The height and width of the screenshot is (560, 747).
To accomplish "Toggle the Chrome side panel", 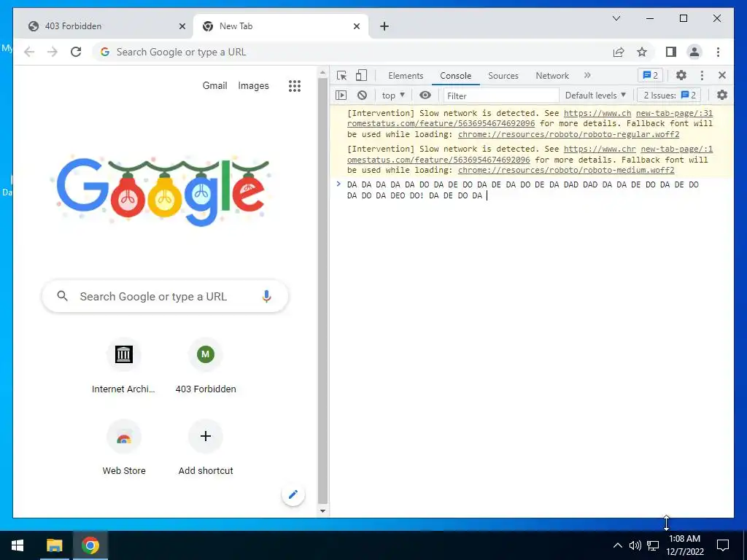I will pyautogui.click(x=671, y=52).
